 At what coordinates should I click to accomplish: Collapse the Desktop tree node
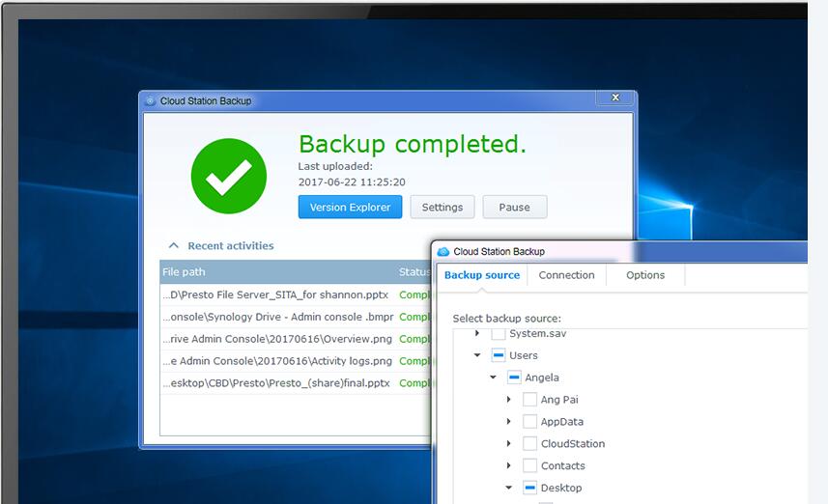point(509,489)
